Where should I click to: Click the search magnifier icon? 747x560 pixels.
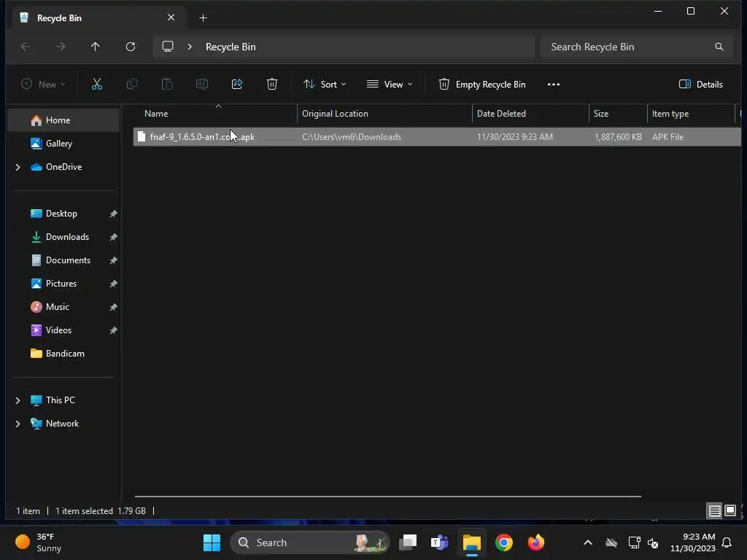tap(719, 47)
